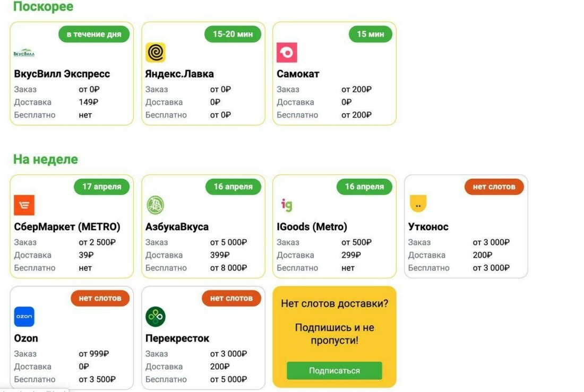Click the yellow Утконос logo icon
The height and width of the screenshot is (392, 584).
(418, 204)
